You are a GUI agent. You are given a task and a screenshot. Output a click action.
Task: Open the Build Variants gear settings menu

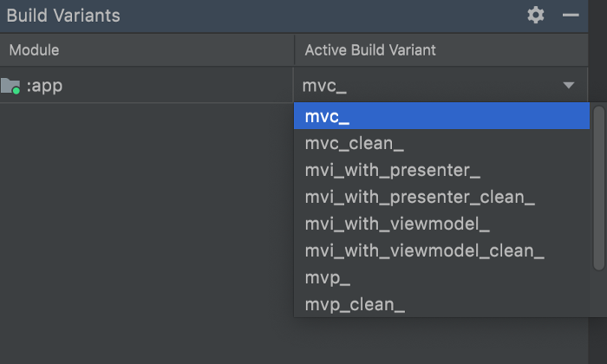point(536,15)
